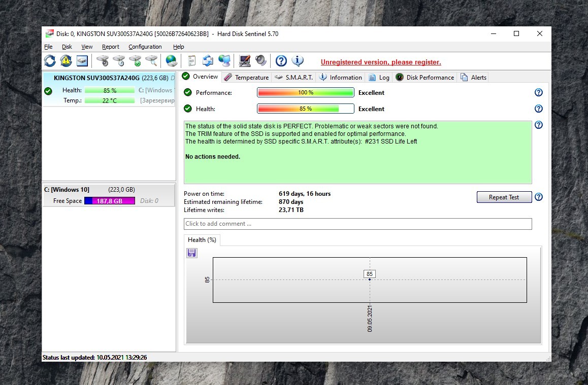The image size is (588, 385).
Task: Click the sidebar Temp. 22 °C bar
Action: click(x=110, y=100)
